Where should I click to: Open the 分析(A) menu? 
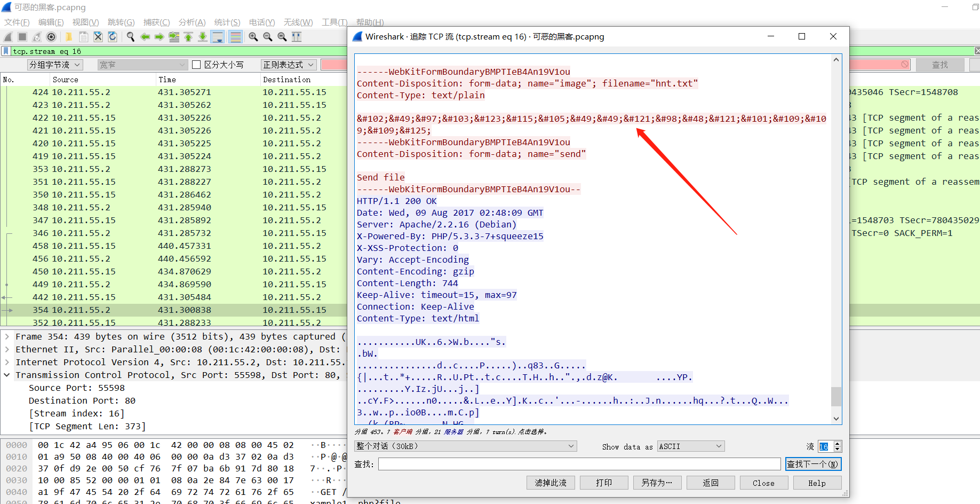click(x=192, y=22)
